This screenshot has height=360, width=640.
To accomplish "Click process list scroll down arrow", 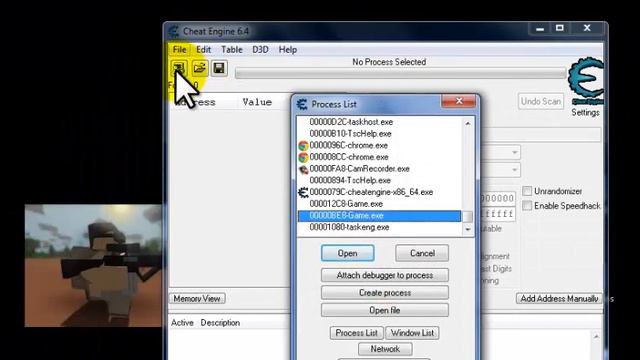I will click(468, 229).
